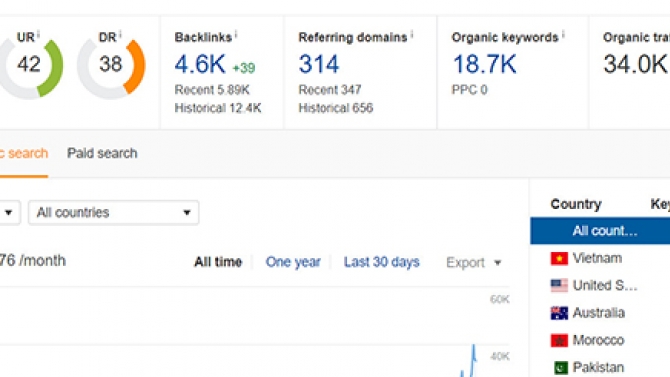
Task: Open the 4.6K backlinks count
Action: (x=200, y=64)
